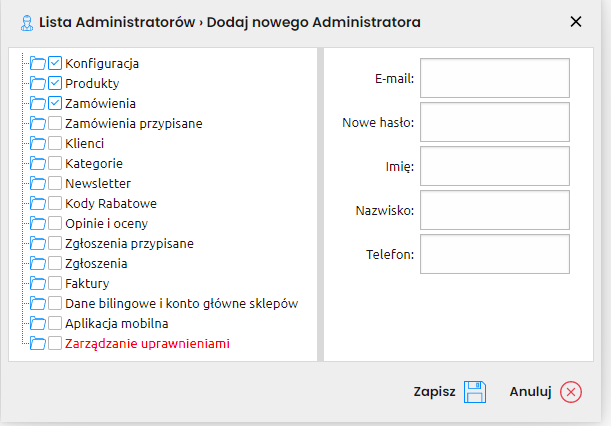Screen dimensions: 611x426
Task: Click the folder icon beside Newsletter
Action: pos(38,183)
